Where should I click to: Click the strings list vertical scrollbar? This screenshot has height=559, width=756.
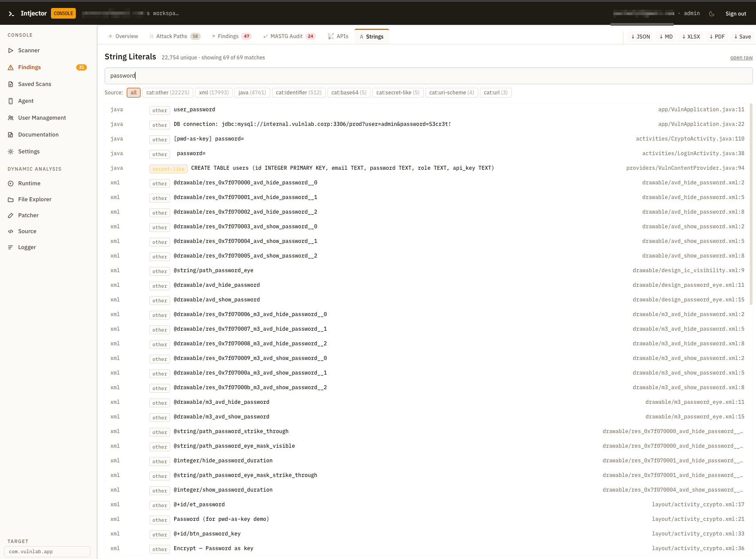coord(751,204)
